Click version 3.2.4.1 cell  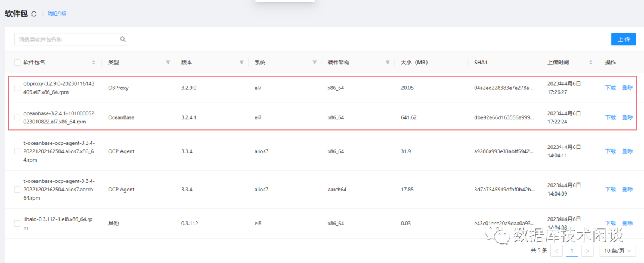(189, 117)
